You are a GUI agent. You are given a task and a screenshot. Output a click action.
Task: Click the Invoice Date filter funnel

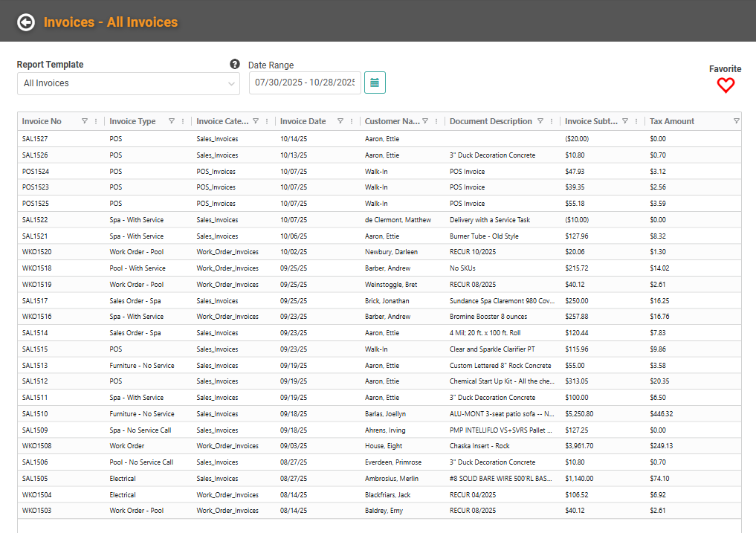[x=340, y=121]
